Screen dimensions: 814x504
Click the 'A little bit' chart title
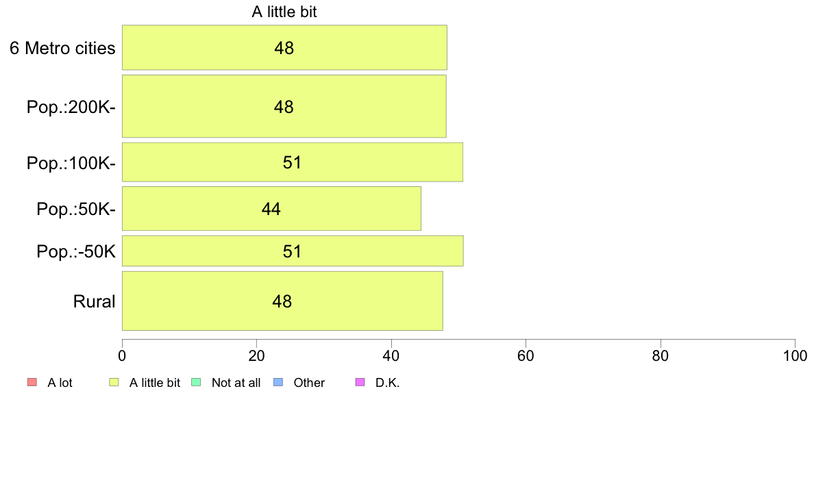(x=284, y=12)
